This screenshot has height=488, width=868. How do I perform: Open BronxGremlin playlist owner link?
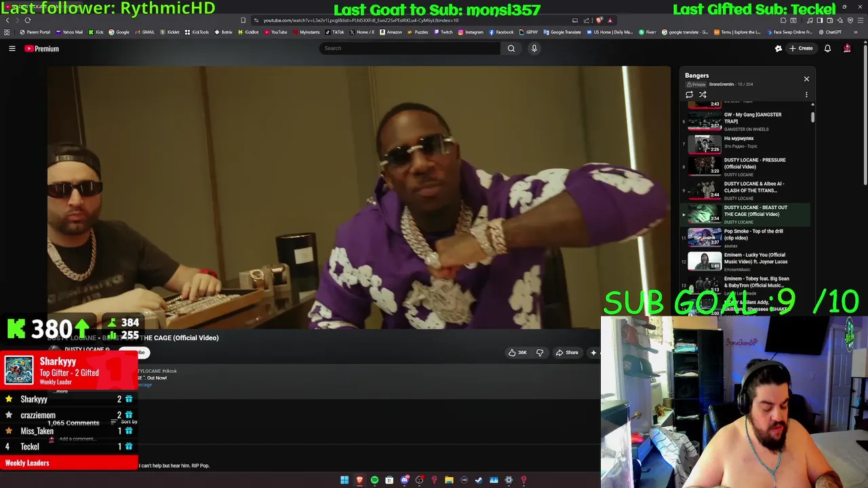pos(722,85)
